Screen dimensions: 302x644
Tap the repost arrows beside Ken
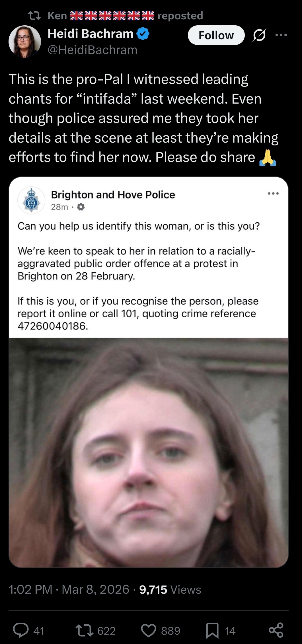tap(36, 16)
